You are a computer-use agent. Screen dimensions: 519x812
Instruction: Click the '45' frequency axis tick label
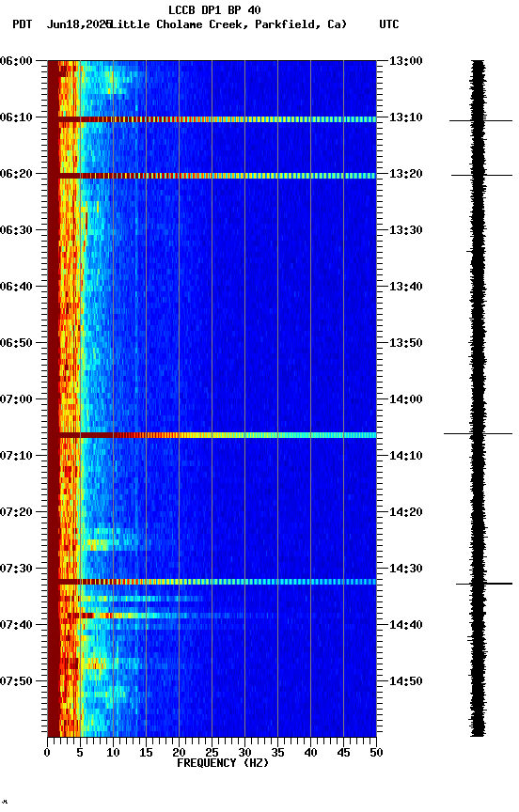[x=343, y=753]
